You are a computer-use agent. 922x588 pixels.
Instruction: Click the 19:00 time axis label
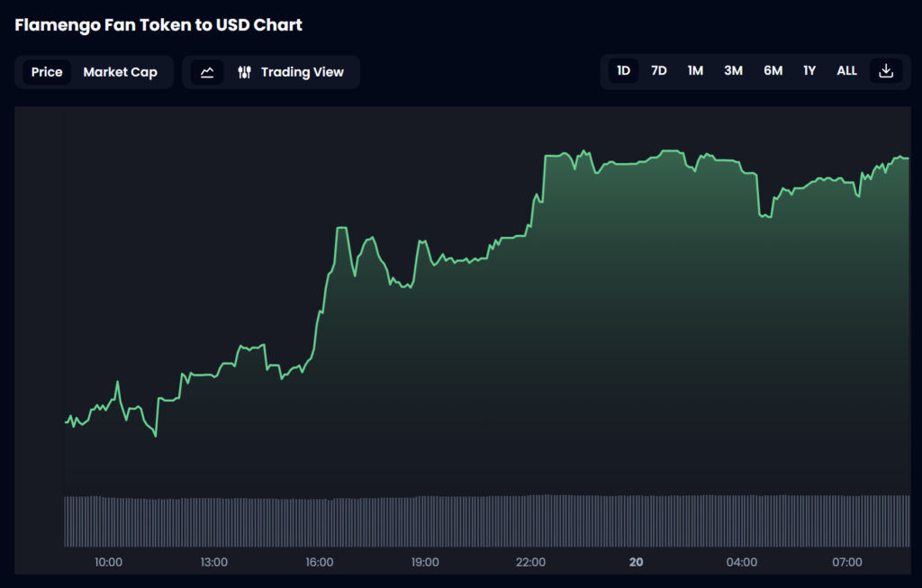[x=425, y=562]
